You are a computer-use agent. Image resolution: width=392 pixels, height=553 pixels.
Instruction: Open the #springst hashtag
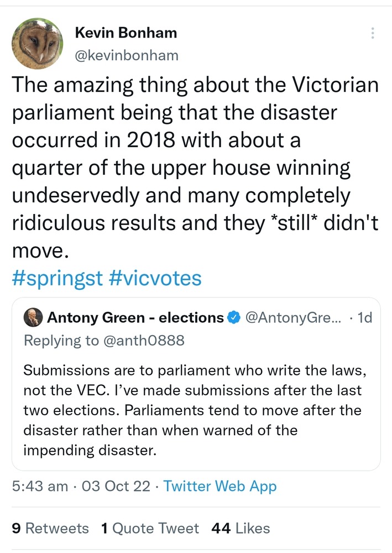tap(57, 278)
